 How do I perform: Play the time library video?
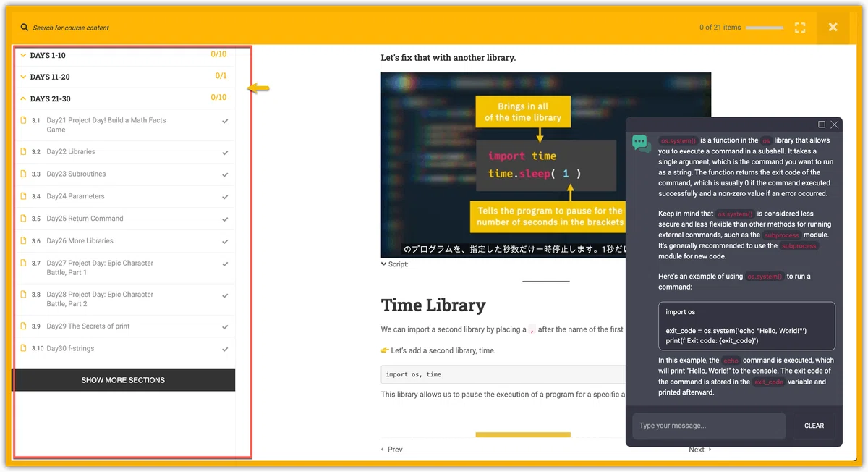pyautogui.click(x=546, y=165)
